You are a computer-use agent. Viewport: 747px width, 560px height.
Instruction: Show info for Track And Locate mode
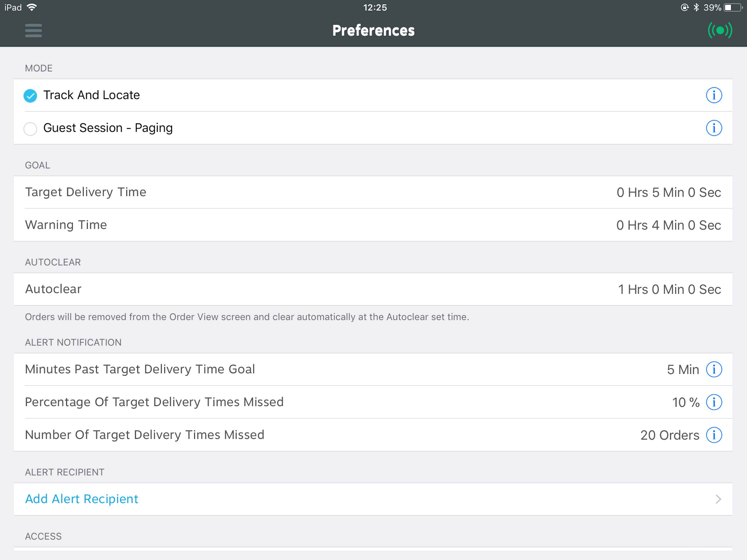point(714,95)
